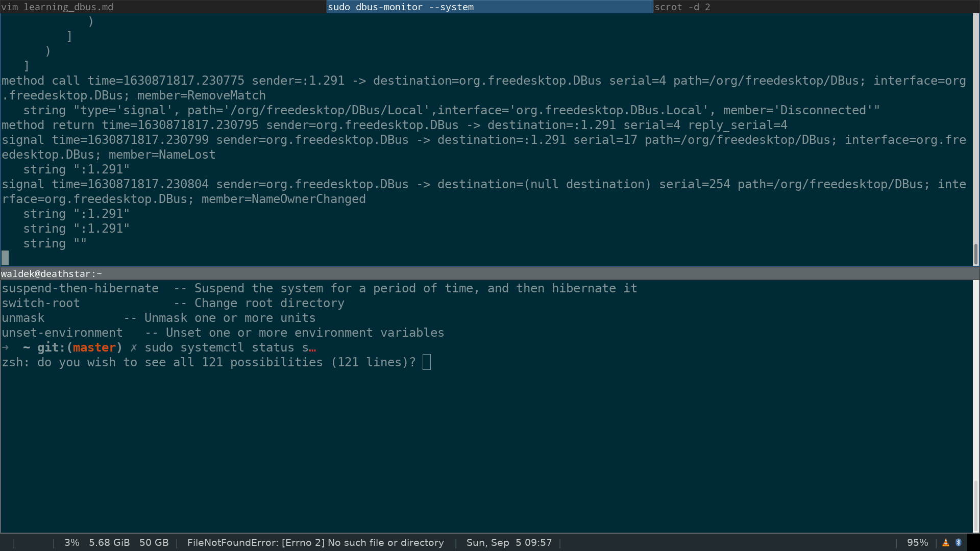Click the 95% battery indicator

coord(917,543)
